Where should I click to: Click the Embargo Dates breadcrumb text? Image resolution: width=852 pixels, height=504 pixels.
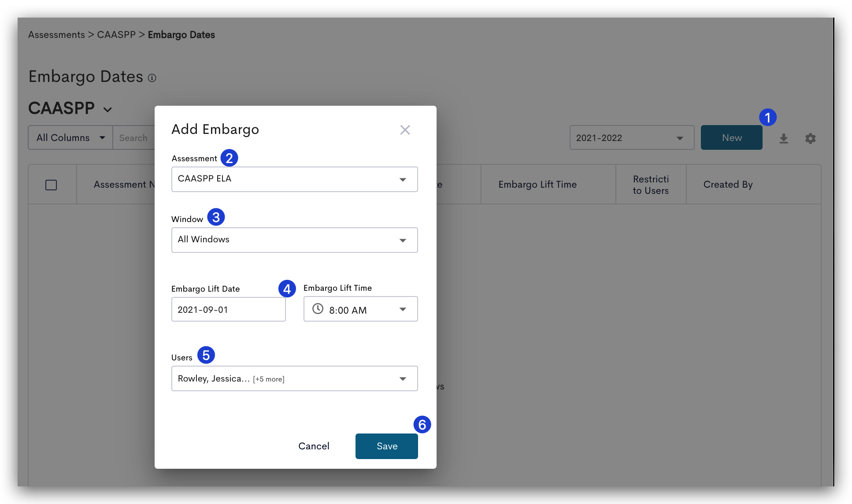click(x=181, y=35)
